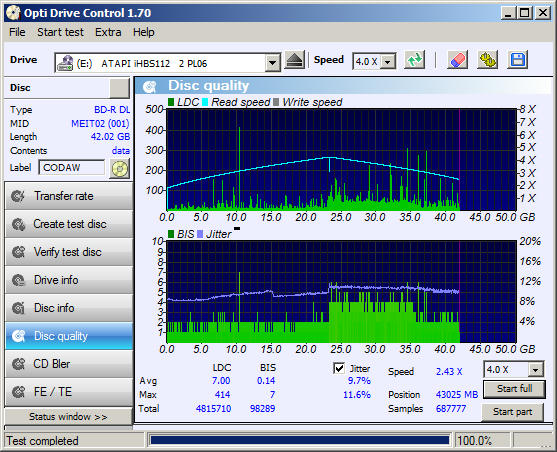Click the test progress bar
The width and height of the screenshot is (557, 452).
[299, 441]
